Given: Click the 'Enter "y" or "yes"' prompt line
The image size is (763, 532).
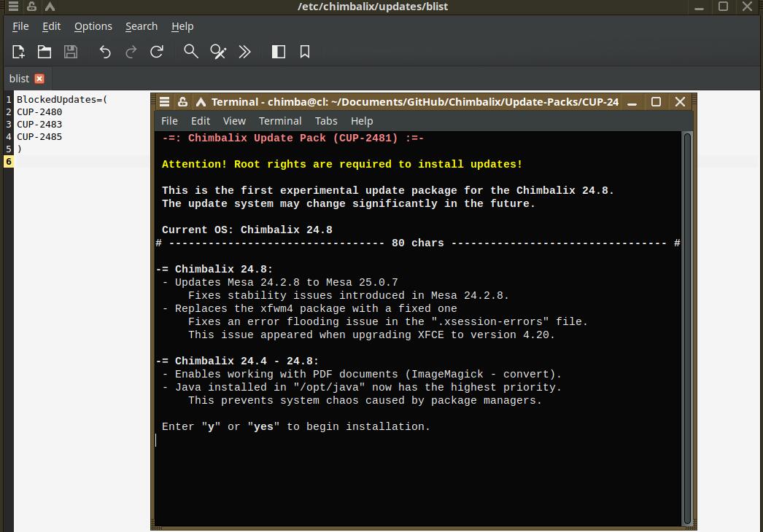Looking at the screenshot, I should pyautogui.click(x=296, y=427).
